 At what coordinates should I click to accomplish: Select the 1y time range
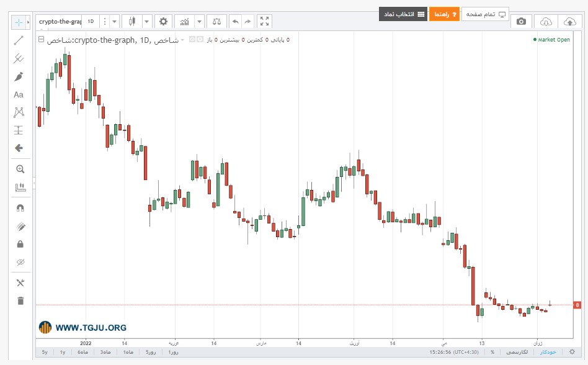tap(63, 352)
